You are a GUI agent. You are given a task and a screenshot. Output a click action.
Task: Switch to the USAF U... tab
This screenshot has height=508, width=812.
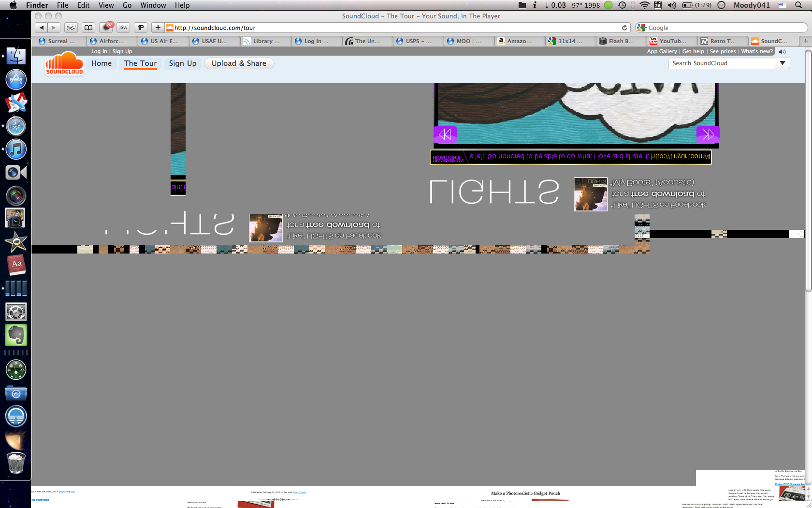click(x=215, y=41)
